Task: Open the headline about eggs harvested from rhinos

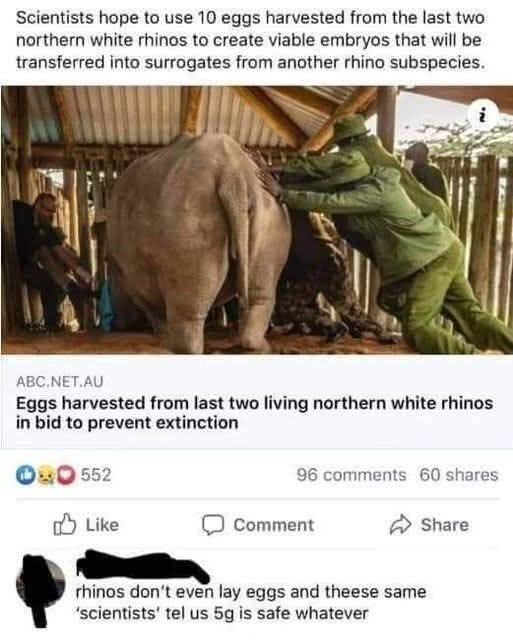Action: tap(254, 413)
